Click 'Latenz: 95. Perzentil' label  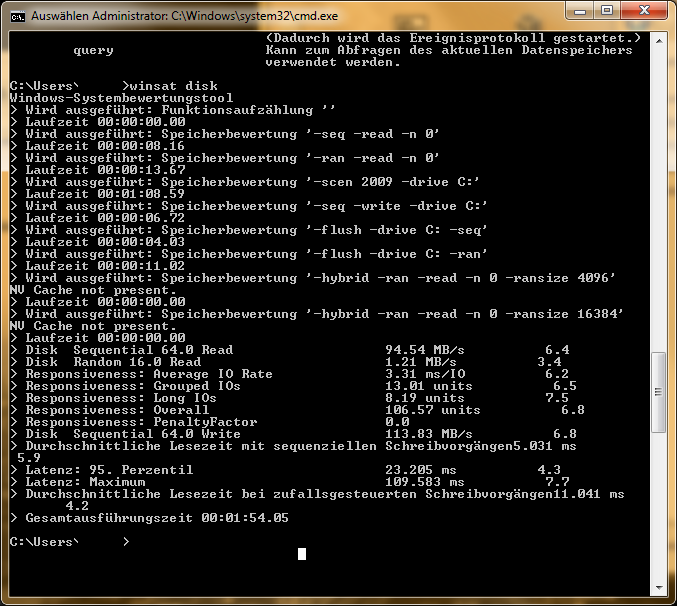(109, 470)
